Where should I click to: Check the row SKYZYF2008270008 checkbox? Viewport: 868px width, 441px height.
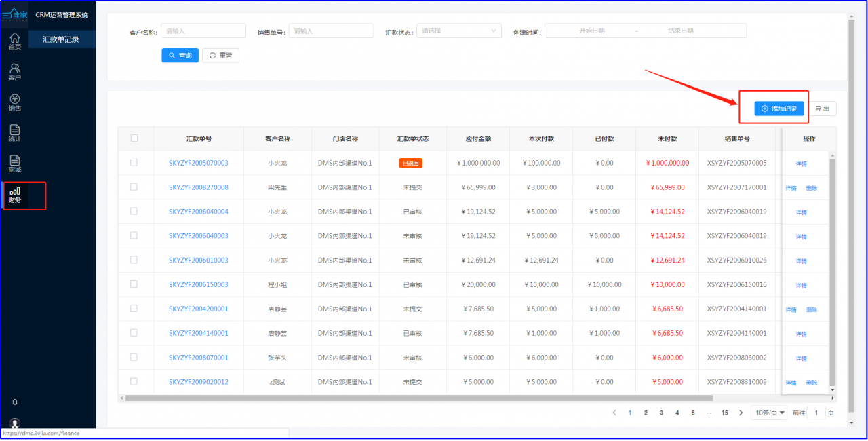tap(134, 187)
